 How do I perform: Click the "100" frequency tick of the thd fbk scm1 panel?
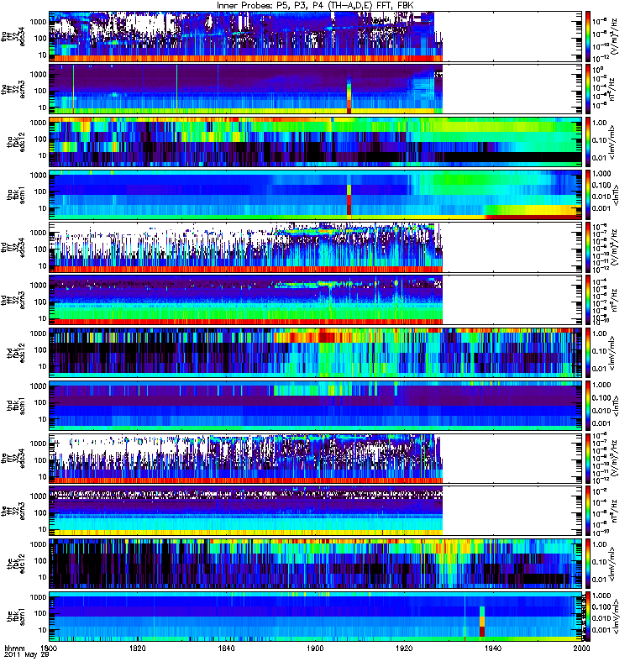click(40, 402)
